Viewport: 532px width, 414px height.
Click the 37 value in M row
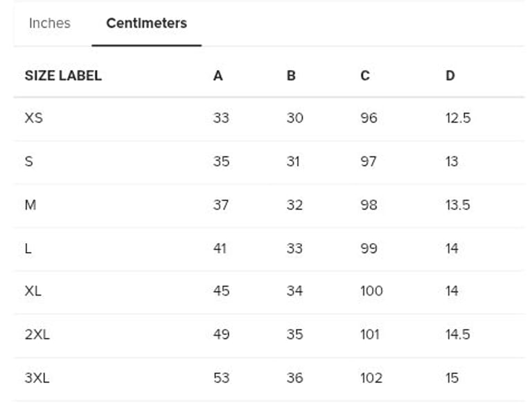[x=221, y=205]
